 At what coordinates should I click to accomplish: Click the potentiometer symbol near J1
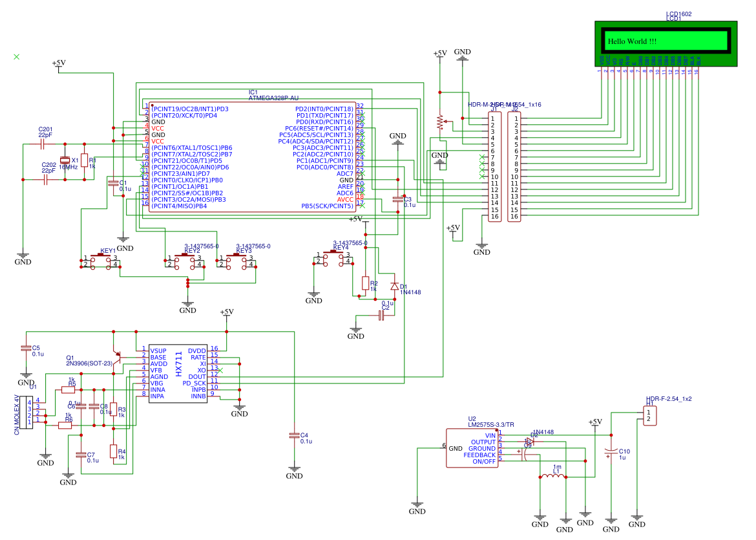coord(440,122)
